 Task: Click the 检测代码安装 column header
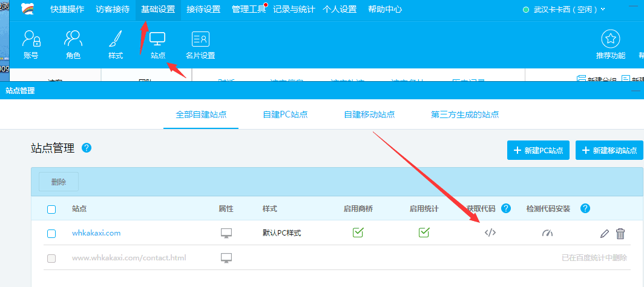click(548, 209)
